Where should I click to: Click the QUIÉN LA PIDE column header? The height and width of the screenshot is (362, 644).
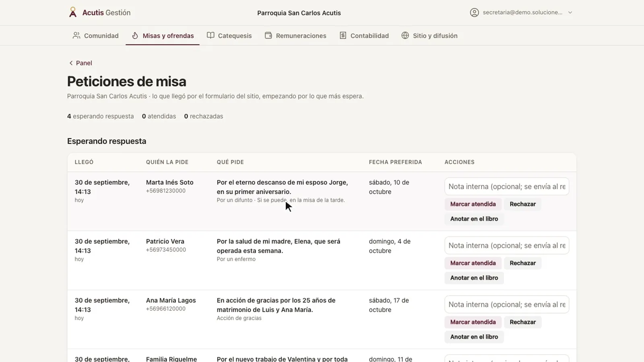[x=167, y=162]
